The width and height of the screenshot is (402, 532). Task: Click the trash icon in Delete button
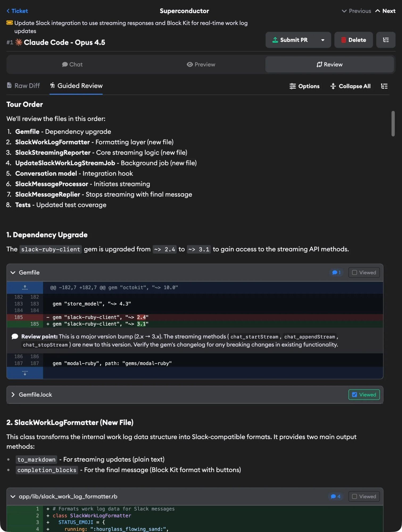[343, 40]
